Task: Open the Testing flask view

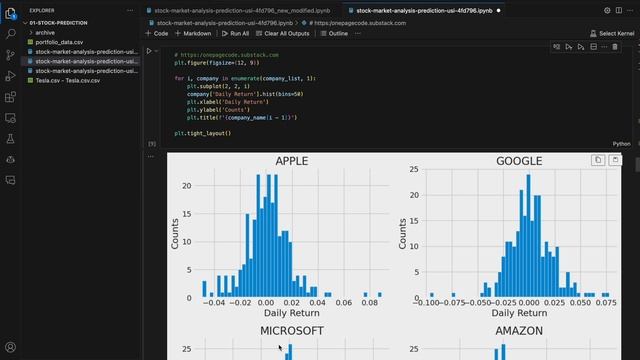Action: tap(11, 139)
